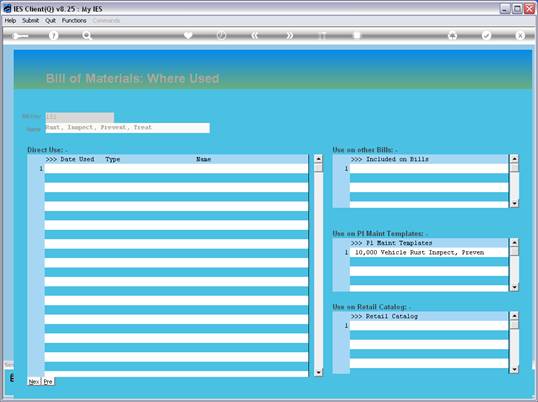Click the down arrow of the Direct Use scrollbar
The width and height of the screenshot is (538, 402).
point(318,372)
